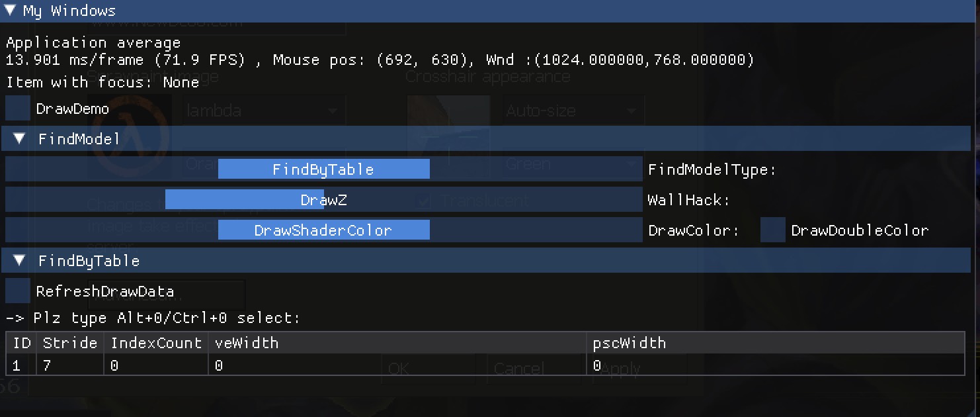Screen dimensions: 980x417
Task: Collapse the FindByTable section header
Action: 486,260
